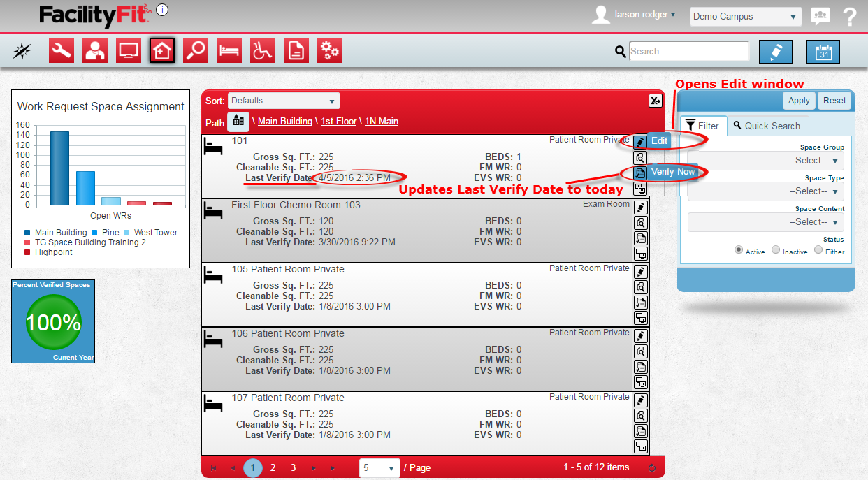Select the Inactive status radio button
This screenshot has height=480, width=868.
(x=776, y=250)
